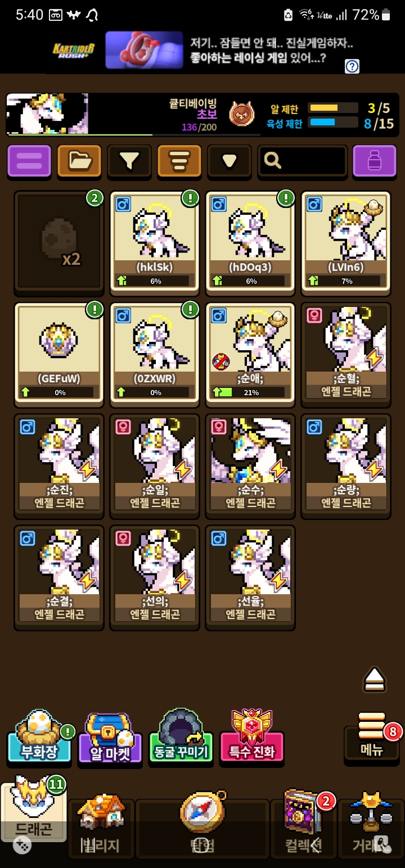Open the folder icon button
The image size is (405, 868).
79,161
